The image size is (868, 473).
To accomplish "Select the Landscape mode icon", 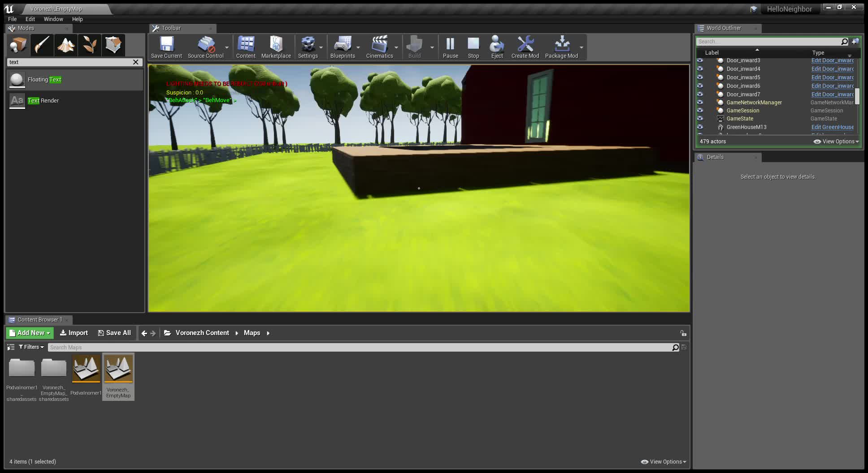I will point(66,45).
